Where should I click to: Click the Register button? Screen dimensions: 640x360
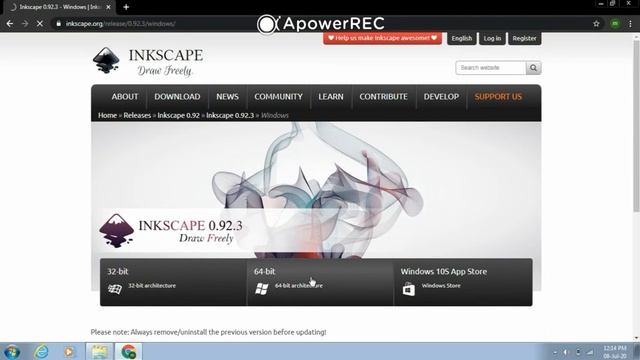pyautogui.click(x=524, y=38)
